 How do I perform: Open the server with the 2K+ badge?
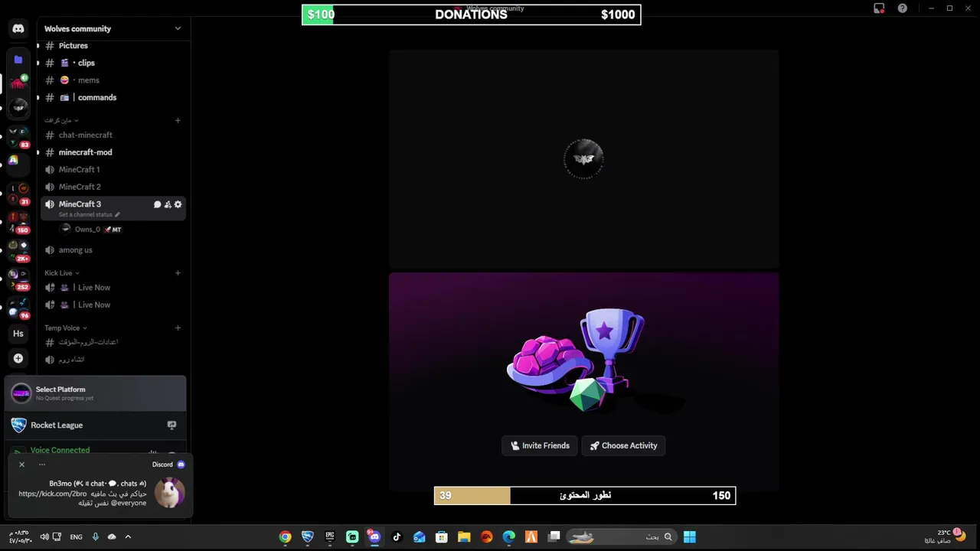pos(18,251)
